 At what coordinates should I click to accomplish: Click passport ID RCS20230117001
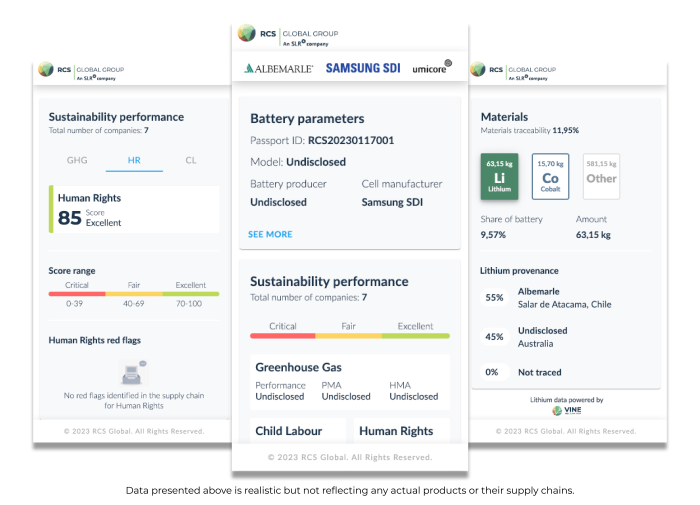(351, 141)
